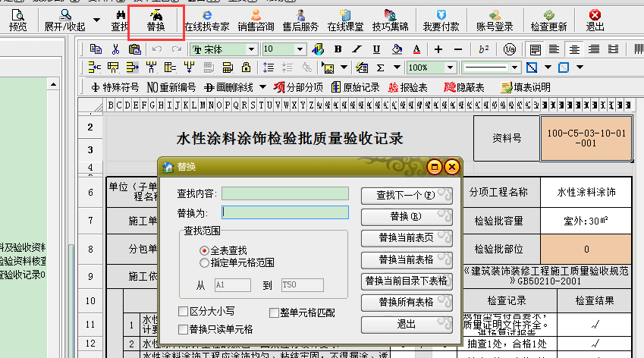Select the 全表查找 radio button
Screen dimensions: 644x358
pyautogui.click(x=204, y=250)
